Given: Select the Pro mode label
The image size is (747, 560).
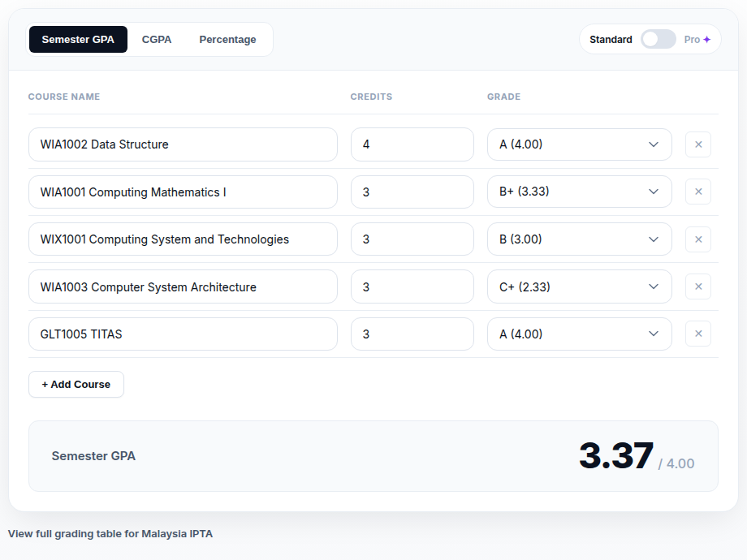Looking at the screenshot, I should coord(692,40).
